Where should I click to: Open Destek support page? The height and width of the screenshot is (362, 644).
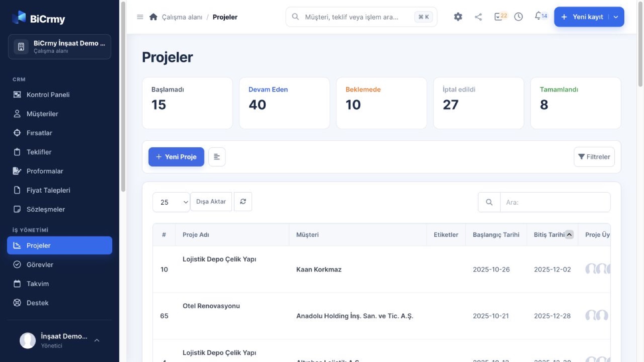[x=60, y=303]
